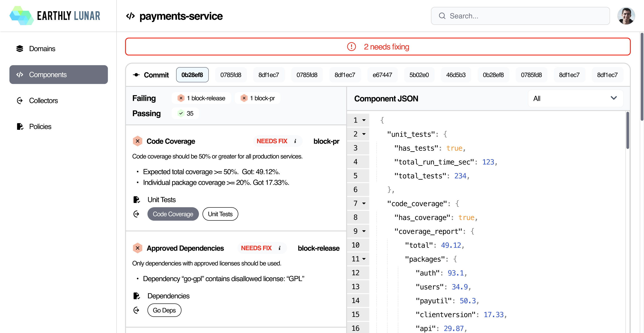Viewport: 644px width, 333px height.
Task: Click the policy icon beside Unit Tests
Action: pos(136,199)
